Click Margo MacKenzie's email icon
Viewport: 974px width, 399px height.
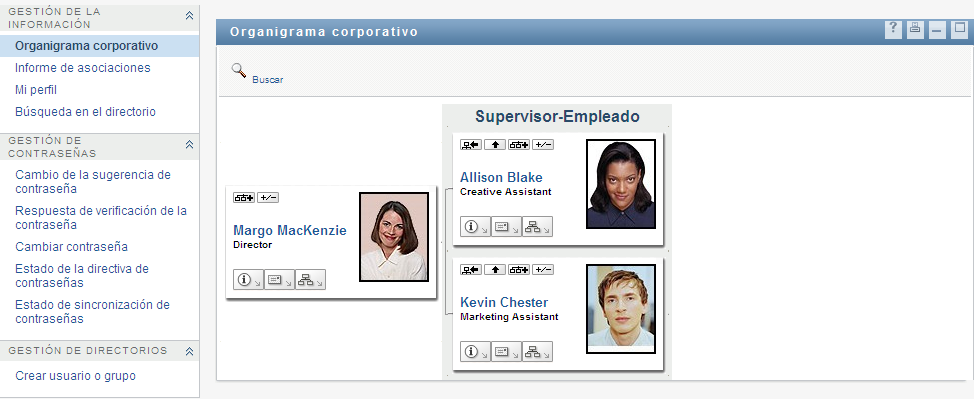(279, 280)
